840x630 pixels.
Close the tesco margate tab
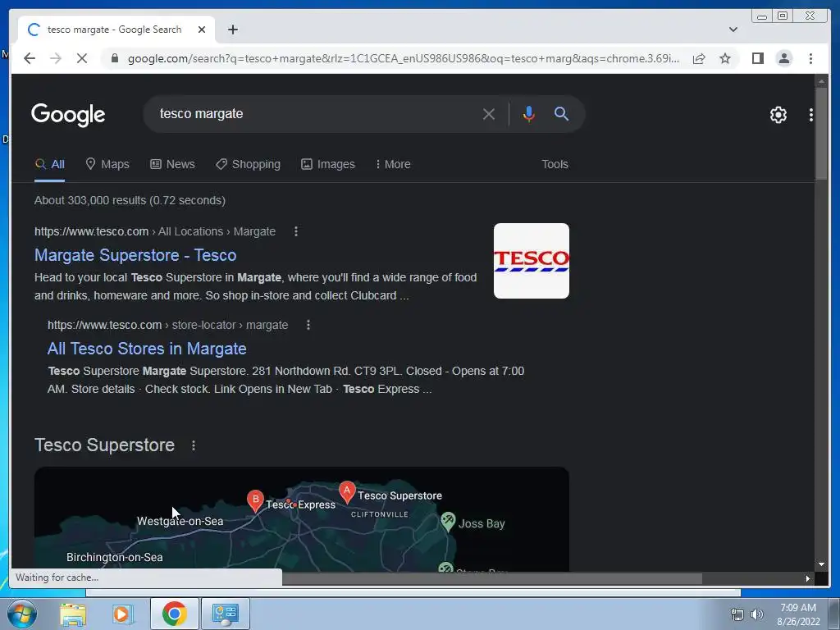pyautogui.click(x=202, y=30)
